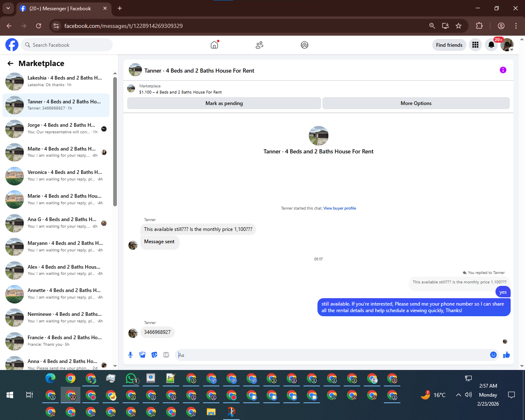Click the browser reload icon

click(39, 26)
